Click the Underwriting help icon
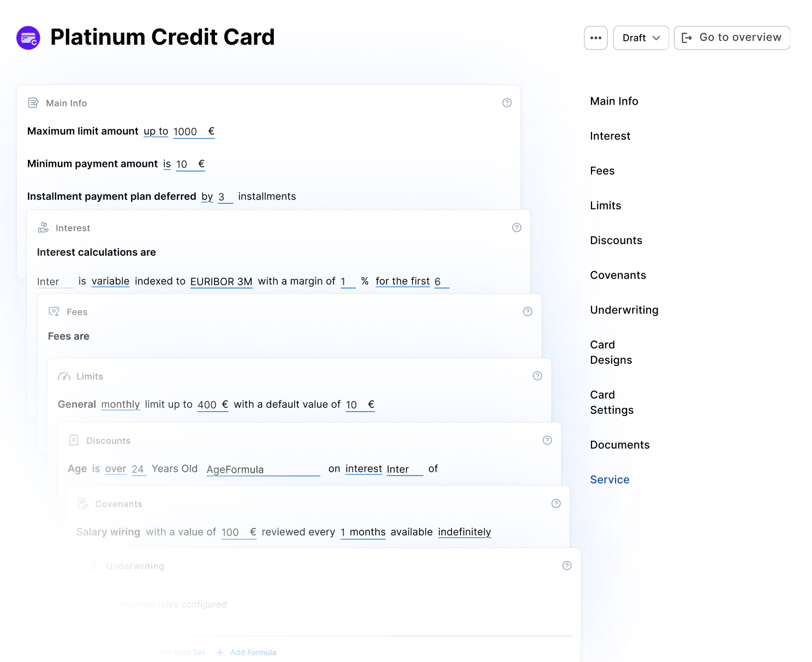The width and height of the screenshot is (812, 662). (x=566, y=565)
